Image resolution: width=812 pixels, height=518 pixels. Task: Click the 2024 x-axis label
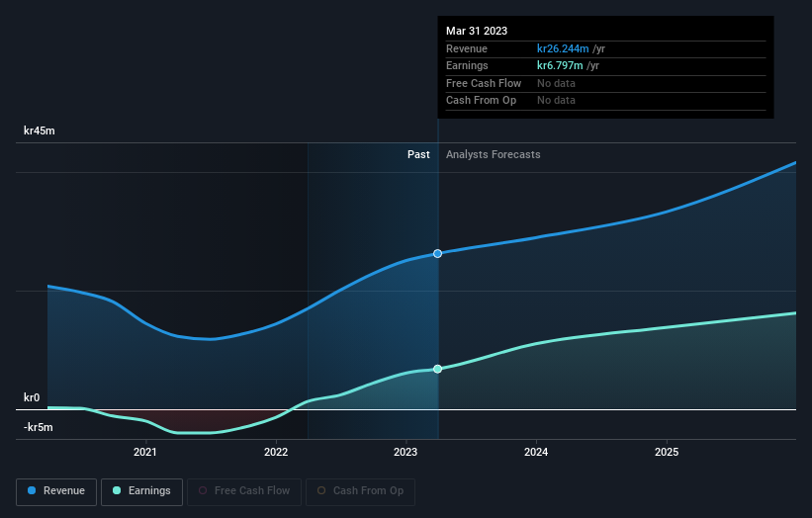click(536, 452)
